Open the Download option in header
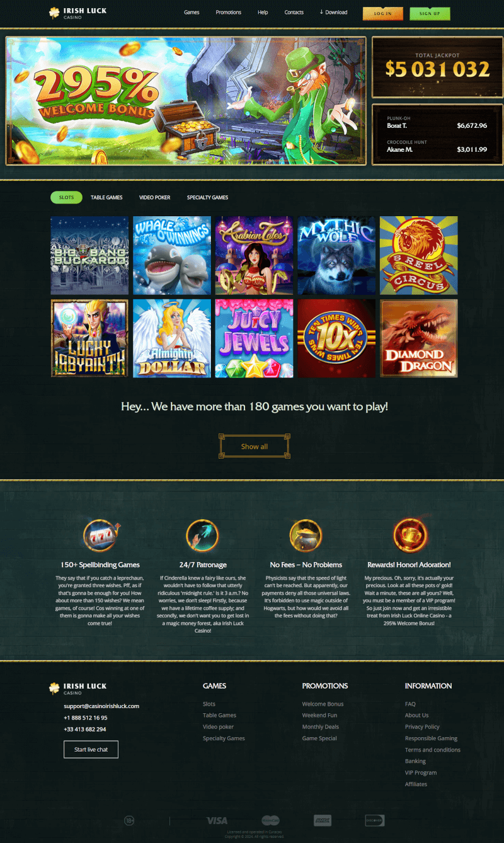Viewport: 504px width, 843px height. pos(333,12)
